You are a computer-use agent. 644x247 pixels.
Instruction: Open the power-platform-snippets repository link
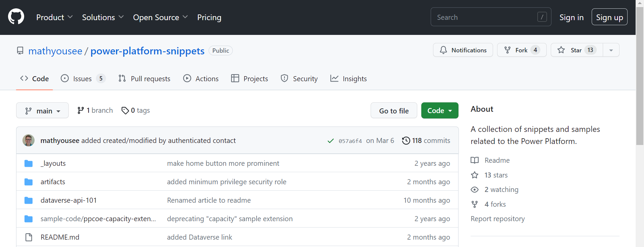pyautogui.click(x=148, y=51)
